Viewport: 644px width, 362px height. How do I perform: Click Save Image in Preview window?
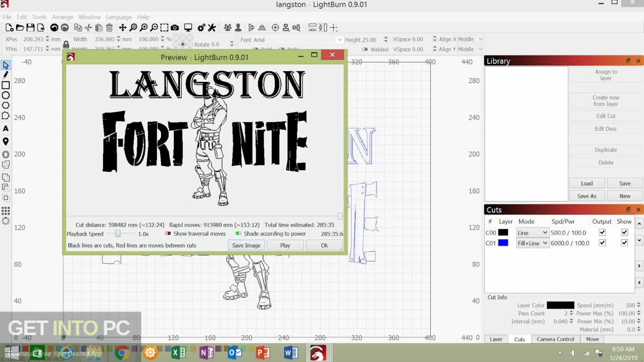[x=247, y=246]
